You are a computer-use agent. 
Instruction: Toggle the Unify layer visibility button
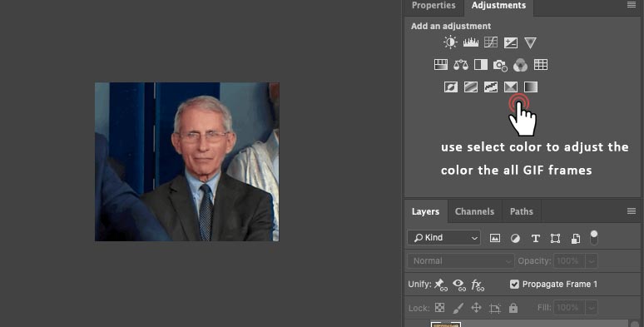pyautogui.click(x=458, y=285)
